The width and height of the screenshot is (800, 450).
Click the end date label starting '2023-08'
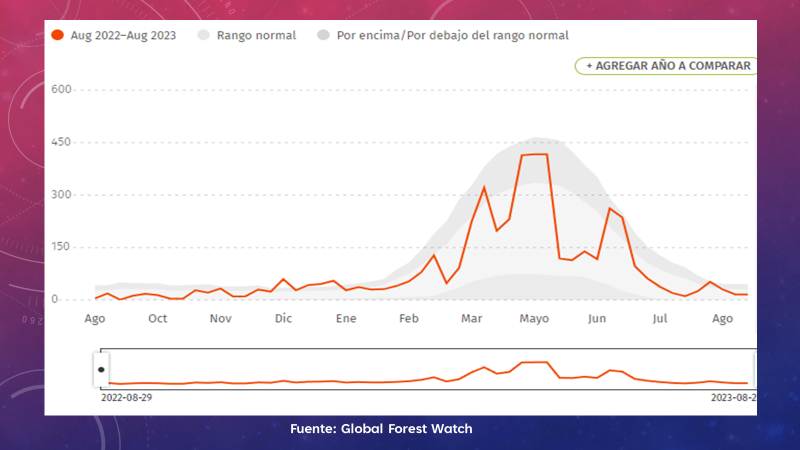(734, 397)
